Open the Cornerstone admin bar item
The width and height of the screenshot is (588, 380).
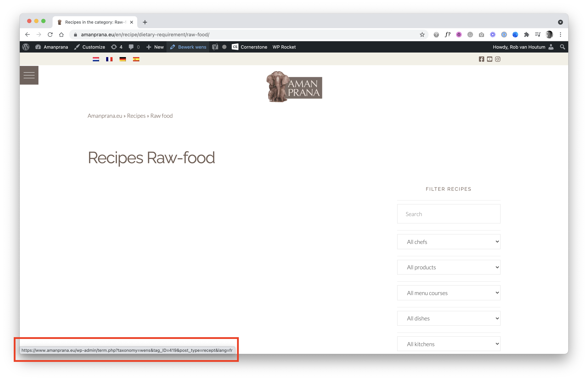coord(250,47)
